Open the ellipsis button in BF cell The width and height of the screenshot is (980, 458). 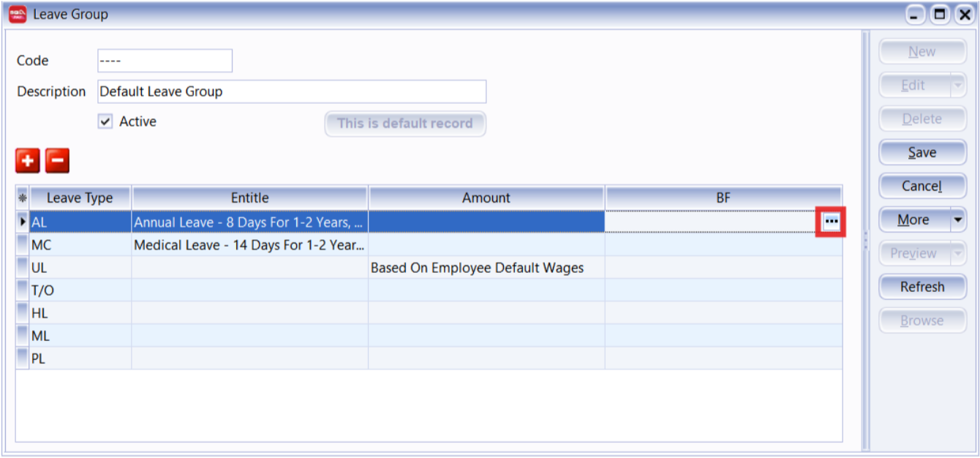point(831,221)
